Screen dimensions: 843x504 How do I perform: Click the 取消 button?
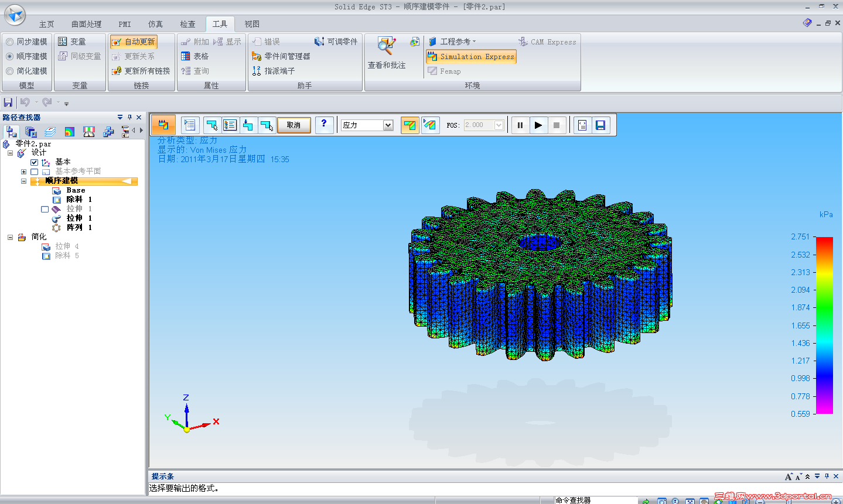293,125
